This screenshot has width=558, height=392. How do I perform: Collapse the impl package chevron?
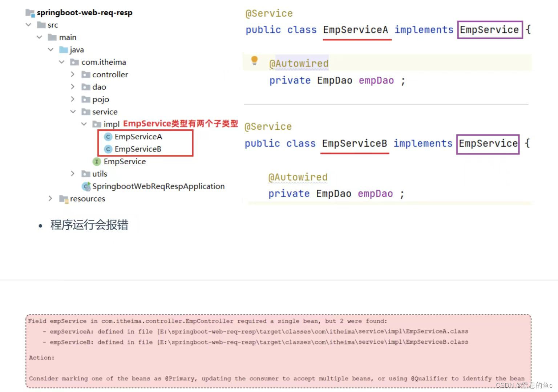click(84, 124)
